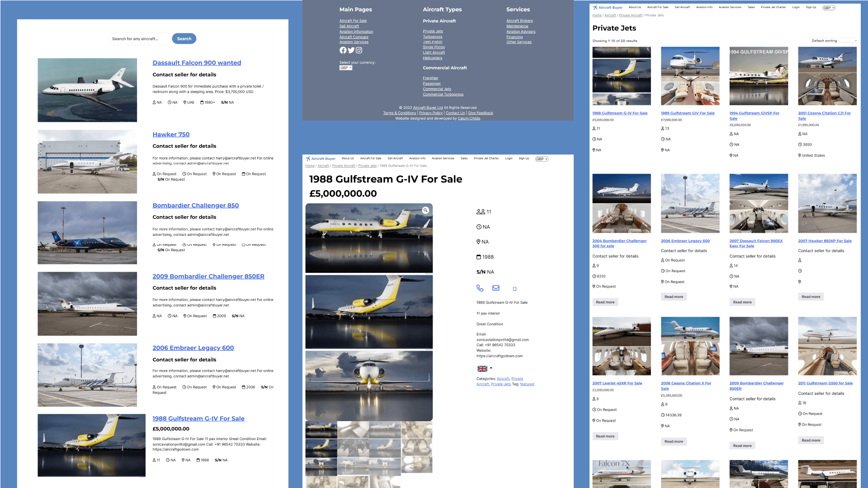This screenshot has height=488, width=868.
Task: Click Login in Gulfstream detail page nav
Action: click(509, 159)
